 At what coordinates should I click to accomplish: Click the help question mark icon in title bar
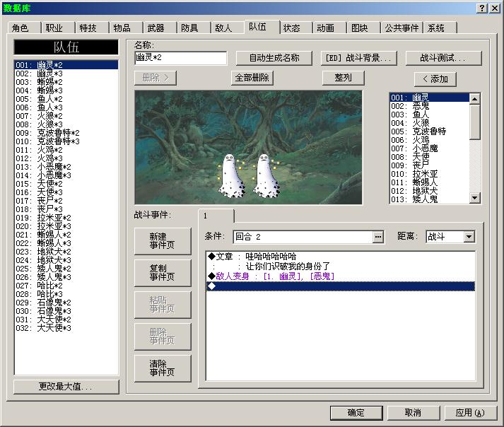point(482,8)
